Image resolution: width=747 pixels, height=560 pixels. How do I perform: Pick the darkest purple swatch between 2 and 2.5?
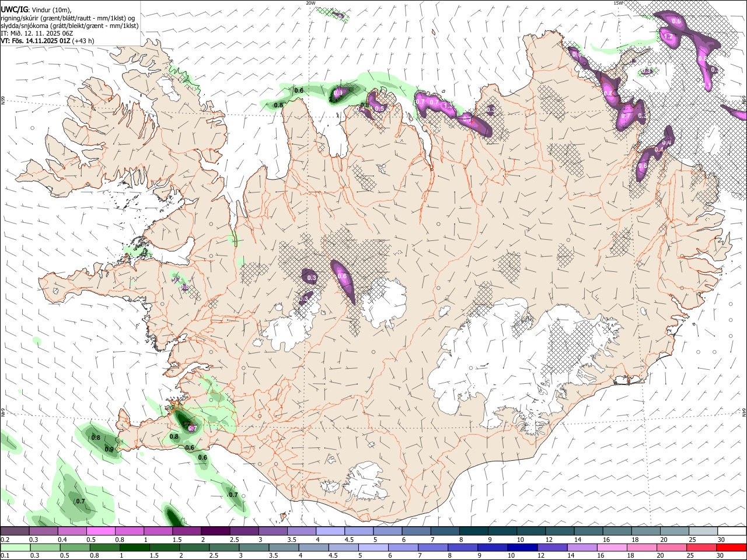(x=215, y=531)
